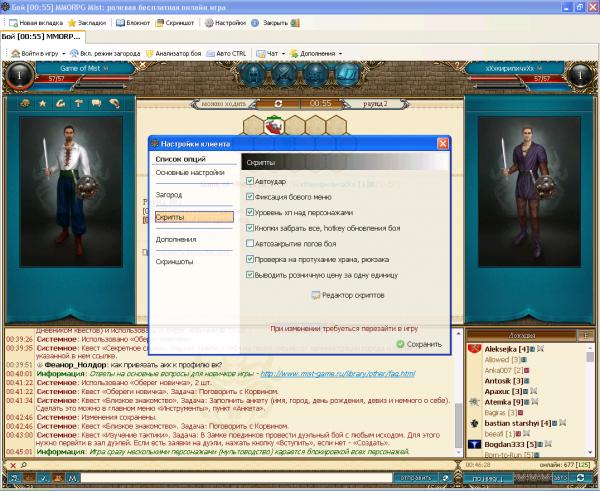The image size is (600, 491).
Task: Click the hammer icon above the left character
Action: coord(78,103)
